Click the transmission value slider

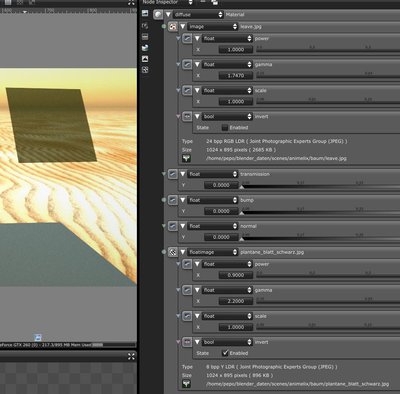coord(320,185)
